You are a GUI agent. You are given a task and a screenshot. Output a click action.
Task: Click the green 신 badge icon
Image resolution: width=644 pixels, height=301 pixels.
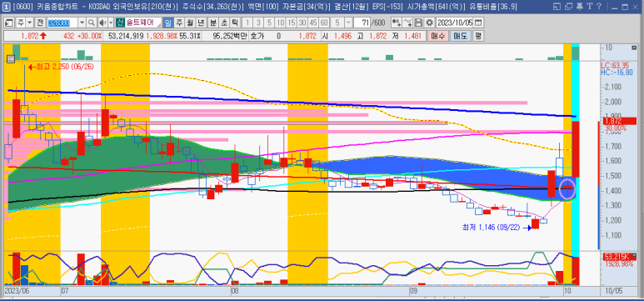[x=120, y=23]
